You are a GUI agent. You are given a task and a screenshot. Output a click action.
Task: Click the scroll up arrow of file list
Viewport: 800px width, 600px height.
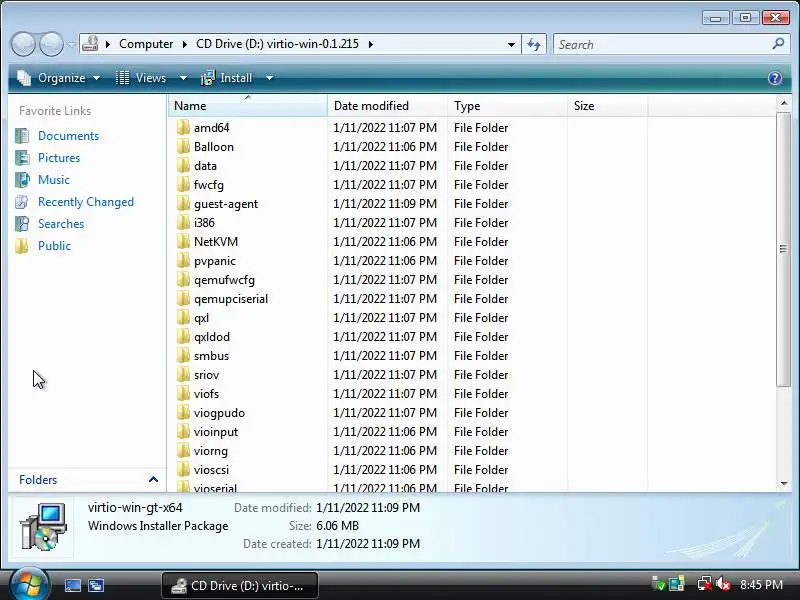pos(784,103)
